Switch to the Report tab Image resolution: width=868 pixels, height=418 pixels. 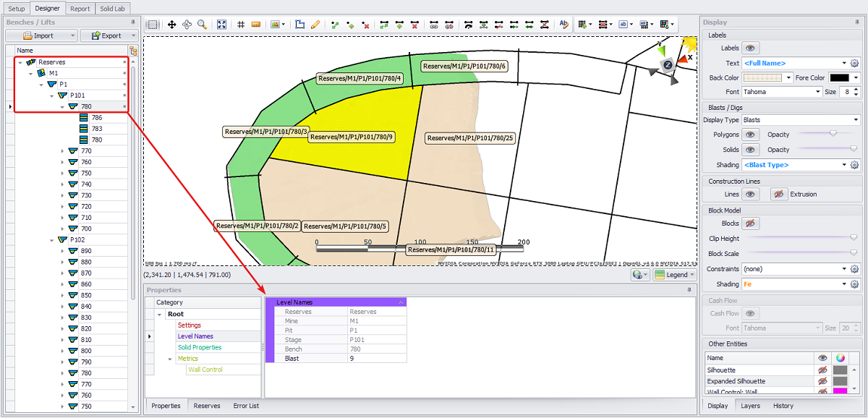[80, 9]
